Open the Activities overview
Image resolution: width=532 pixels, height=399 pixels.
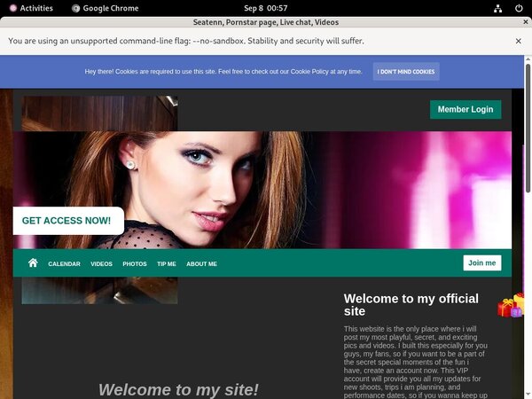pyautogui.click(x=30, y=8)
